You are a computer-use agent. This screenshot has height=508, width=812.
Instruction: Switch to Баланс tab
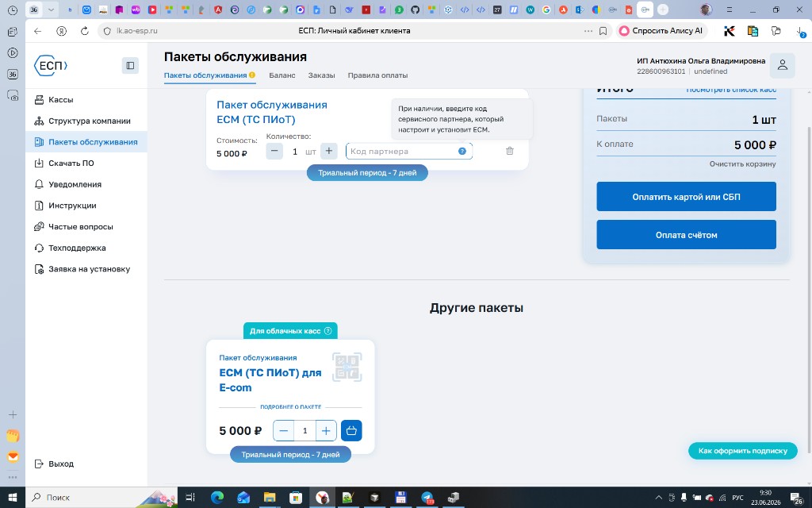(282, 75)
